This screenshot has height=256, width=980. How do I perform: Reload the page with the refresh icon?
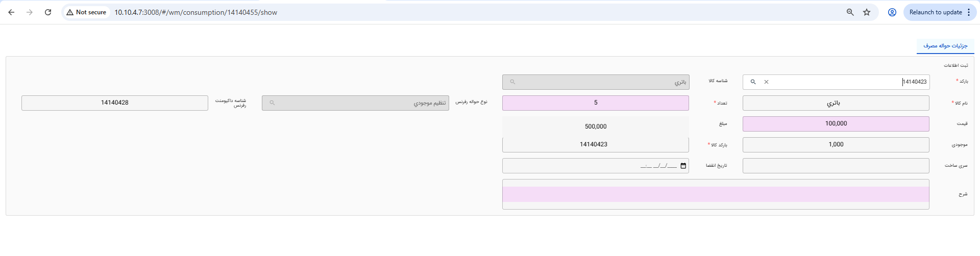tap(48, 12)
